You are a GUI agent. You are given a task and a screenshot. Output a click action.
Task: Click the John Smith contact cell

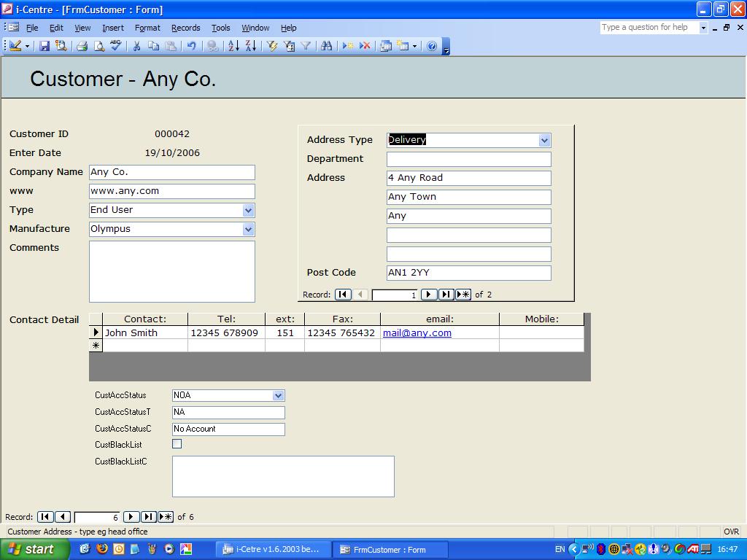point(145,332)
